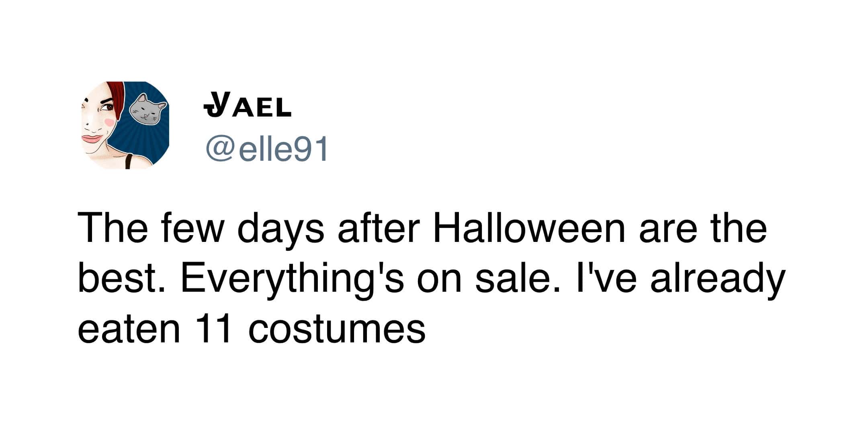Open the profile picture of Yael
868x430 pixels.
[125, 125]
